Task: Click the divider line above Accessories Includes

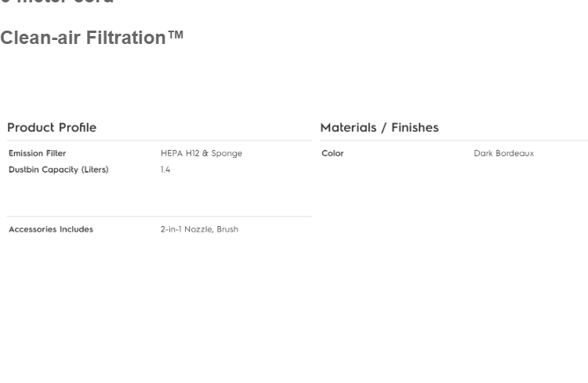Action: [x=159, y=217]
